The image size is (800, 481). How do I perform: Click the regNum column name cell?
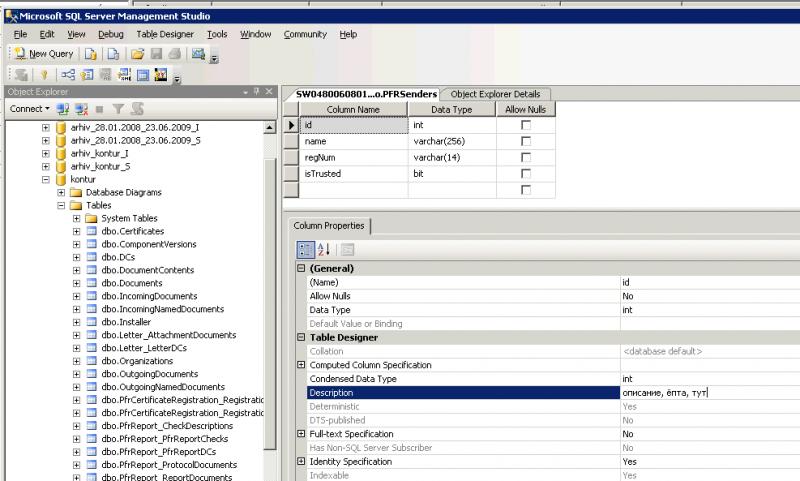click(354, 158)
